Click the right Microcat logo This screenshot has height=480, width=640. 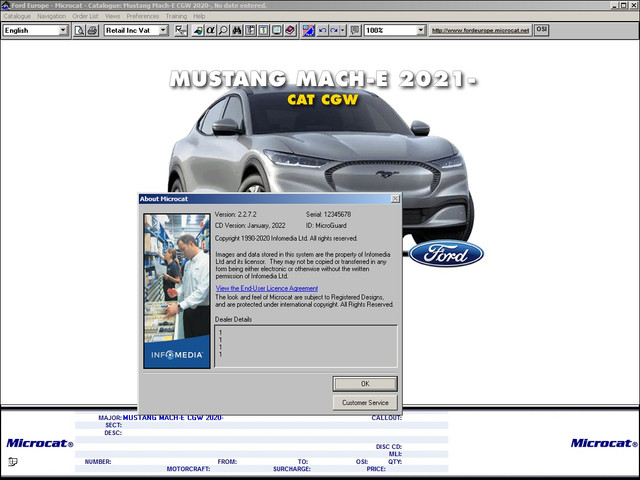point(604,443)
